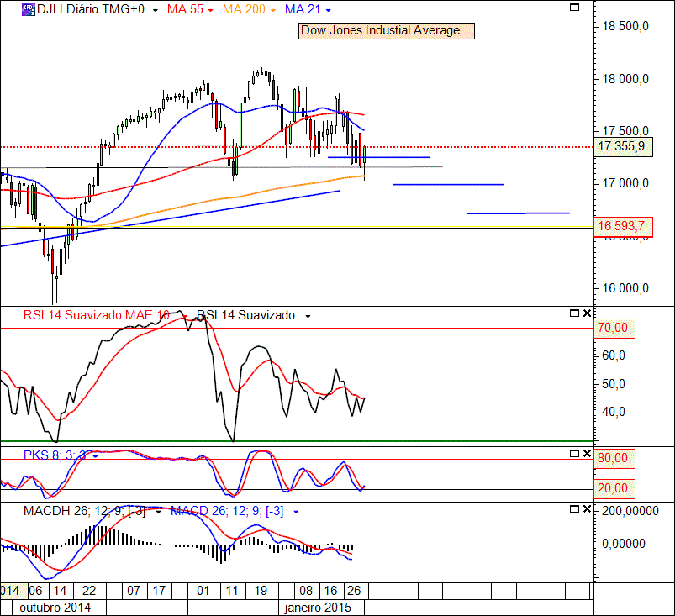Image resolution: width=675 pixels, height=616 pixels.
Task: Maximize the PKS 8; 3; 3 panel
Action: 574,454
